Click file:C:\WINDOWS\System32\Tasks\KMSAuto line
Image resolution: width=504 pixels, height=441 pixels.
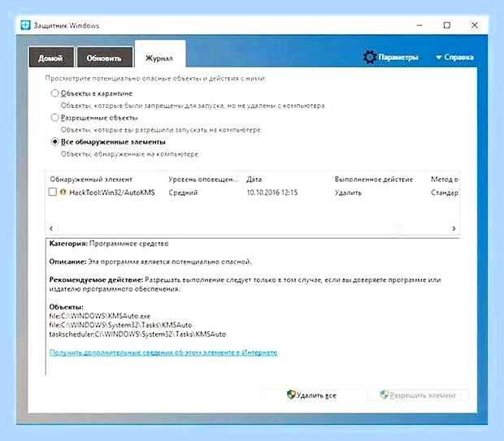click(120, 325)
